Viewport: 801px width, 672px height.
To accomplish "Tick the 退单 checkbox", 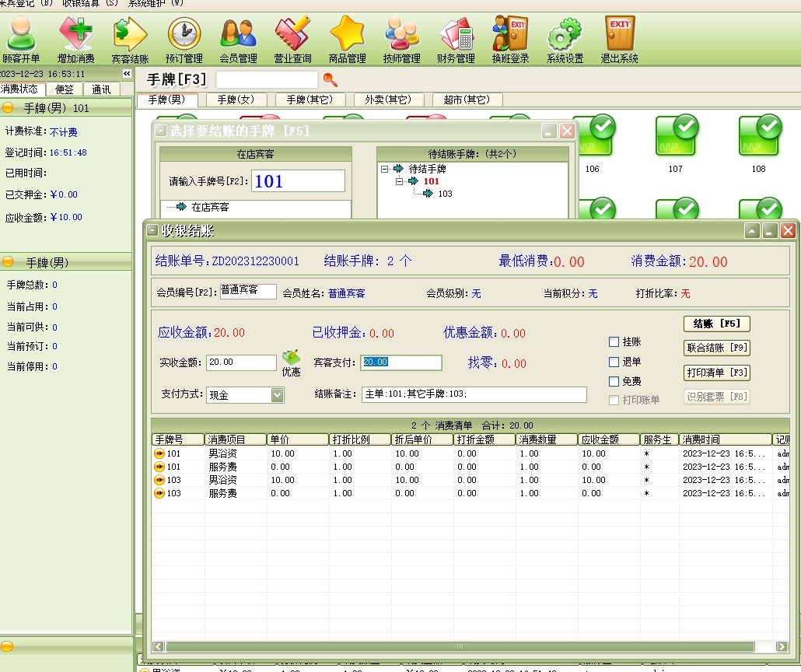I will coord(614,362).
